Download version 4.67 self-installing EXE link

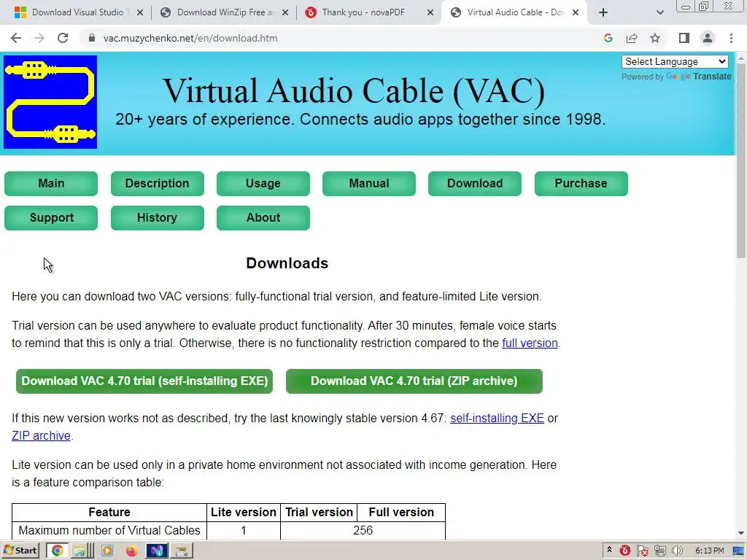[x=497, y=418]
